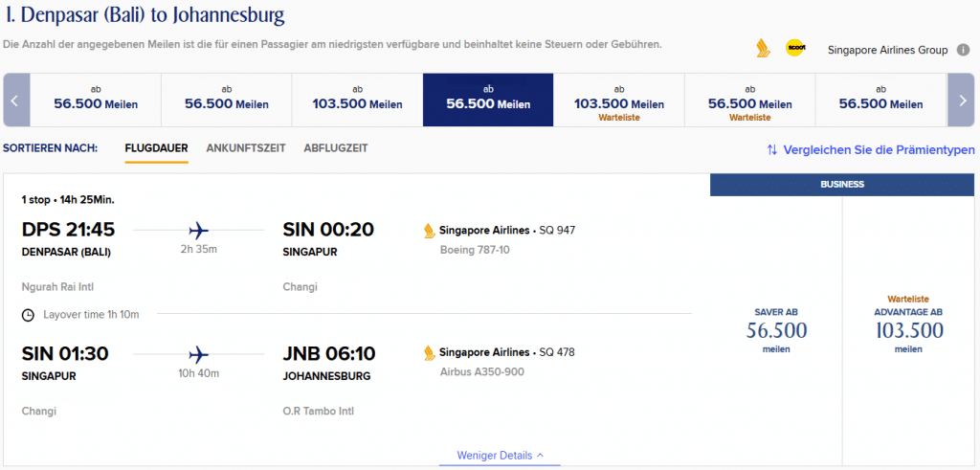Screen dimensions: 980x470
Task: Choose the first 103.500 Meilen date without waitlist
Action: pos(357,100)
